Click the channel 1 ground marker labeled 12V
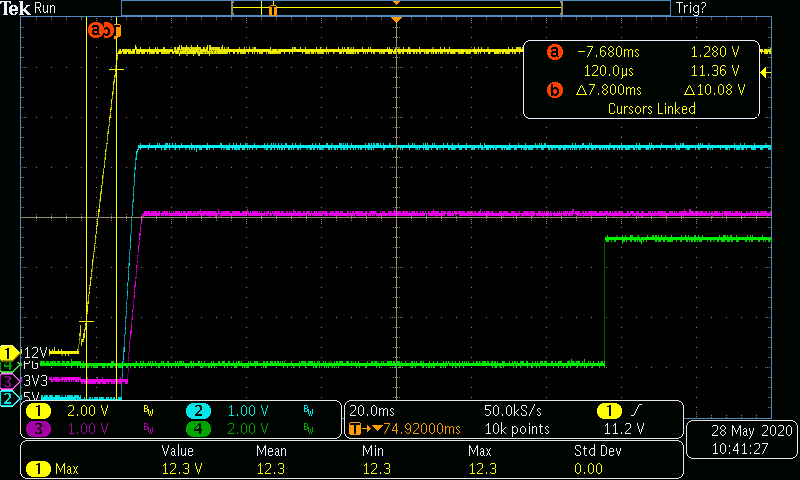 [10, 352]
